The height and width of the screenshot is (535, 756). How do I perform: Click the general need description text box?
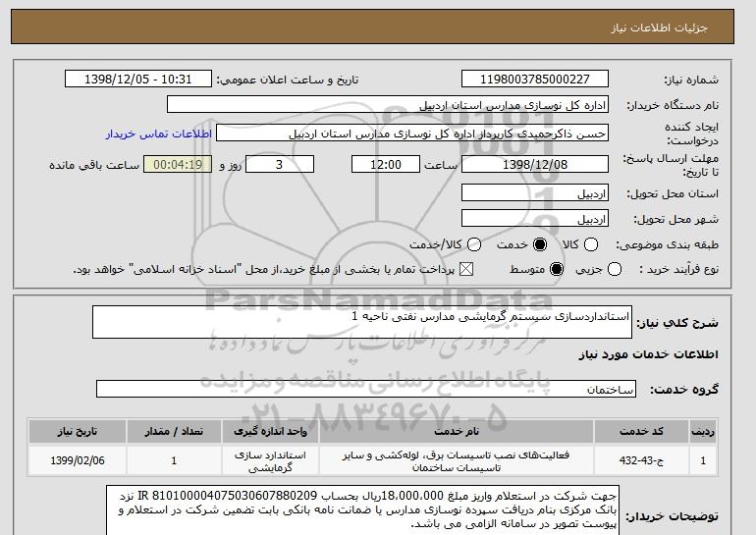[362, 322]
